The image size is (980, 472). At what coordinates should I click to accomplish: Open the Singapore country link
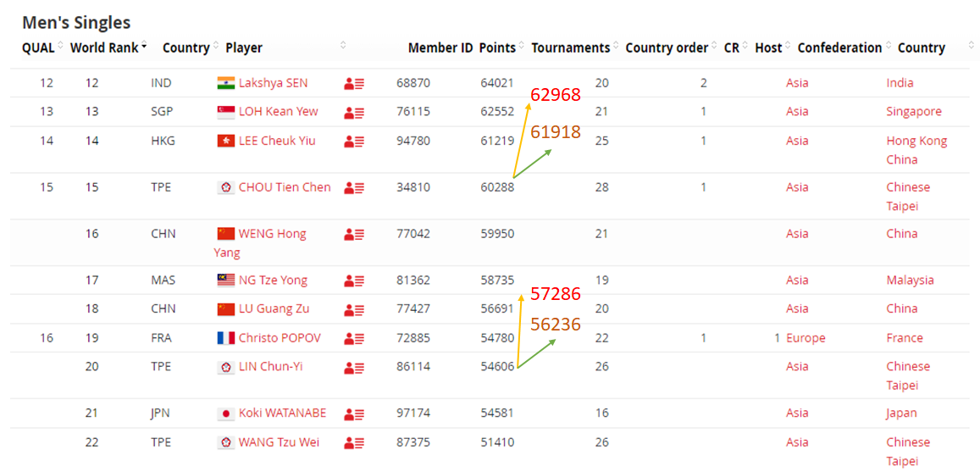pyautogui.click(x=914, y=112)
